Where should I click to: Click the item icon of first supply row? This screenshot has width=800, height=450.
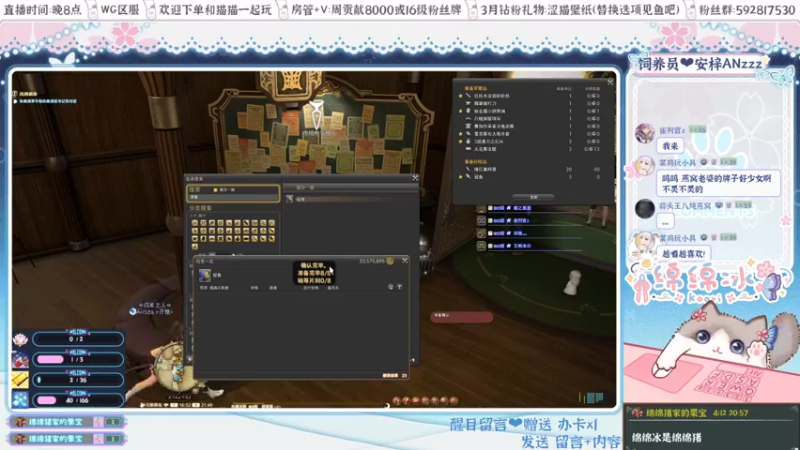click(x=468, y=95)
